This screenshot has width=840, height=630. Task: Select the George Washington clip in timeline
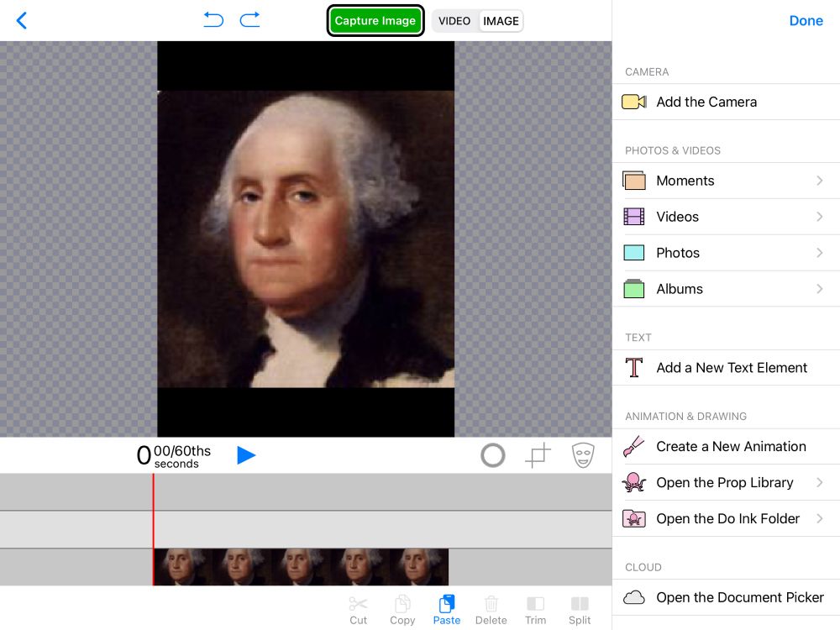[301, 567]
